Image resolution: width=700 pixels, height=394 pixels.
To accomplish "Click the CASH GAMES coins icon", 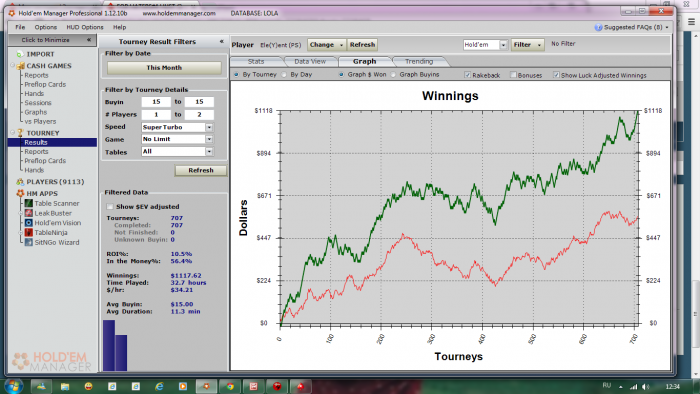I will [21, 66].
